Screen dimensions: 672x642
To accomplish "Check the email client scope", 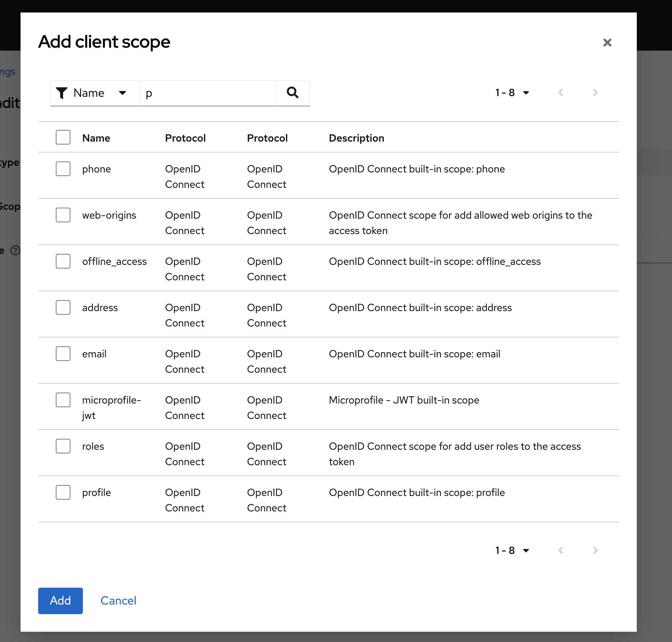I will 63,354.
